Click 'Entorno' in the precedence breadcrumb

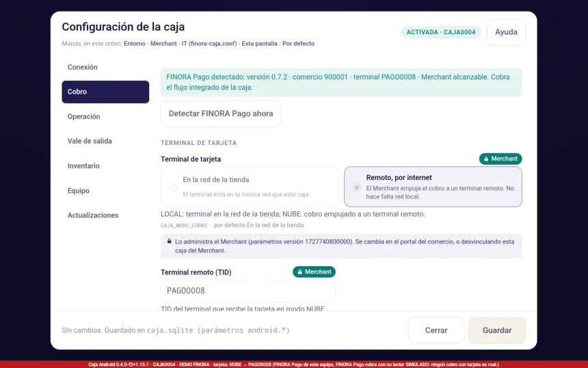[135, 44]
